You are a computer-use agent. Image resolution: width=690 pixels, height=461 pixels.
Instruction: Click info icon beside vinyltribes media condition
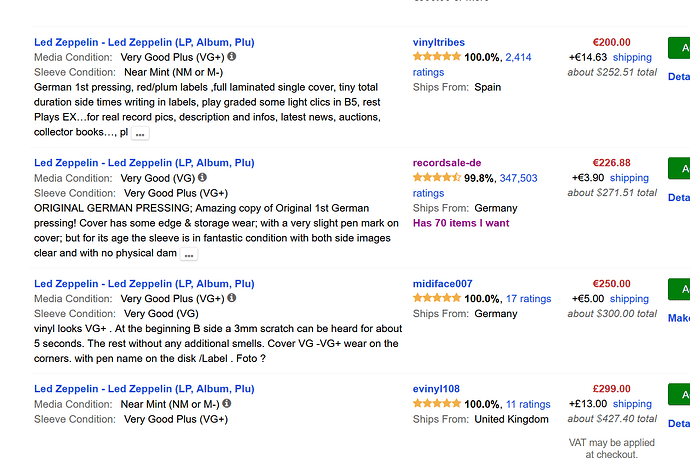click(x=231, y=56)
